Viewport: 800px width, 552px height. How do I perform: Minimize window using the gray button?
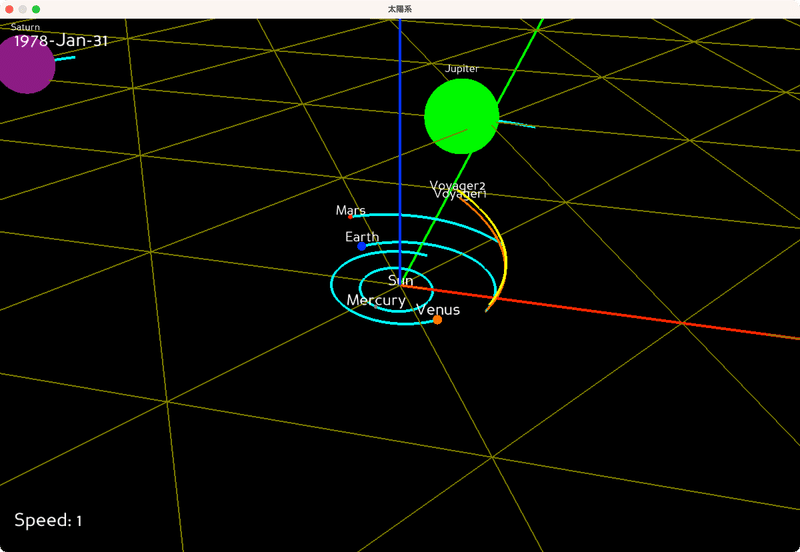pyautogui.click(x=22, y=9)
